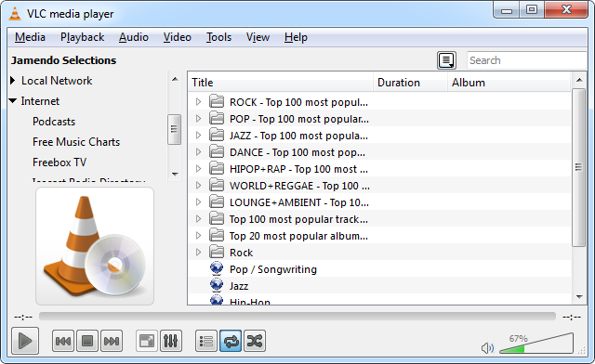Viewport: 595px width, 364px height.
Task: Sort playlist by Album column header
Action: pyautogui.click(x=509, y=83)
